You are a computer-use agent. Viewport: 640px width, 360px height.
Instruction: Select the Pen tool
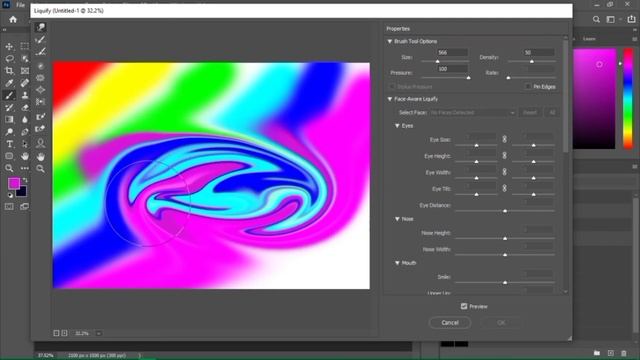(24, 132)
